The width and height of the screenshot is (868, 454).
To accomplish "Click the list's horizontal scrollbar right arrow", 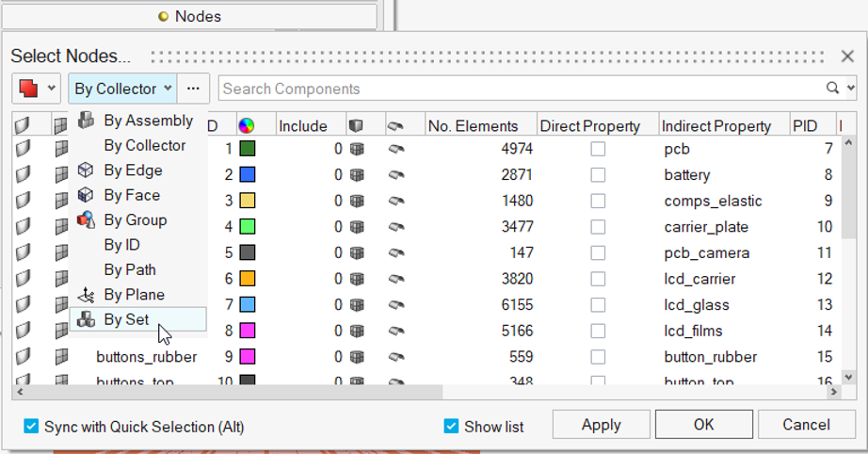I will (x=834, y=392).
